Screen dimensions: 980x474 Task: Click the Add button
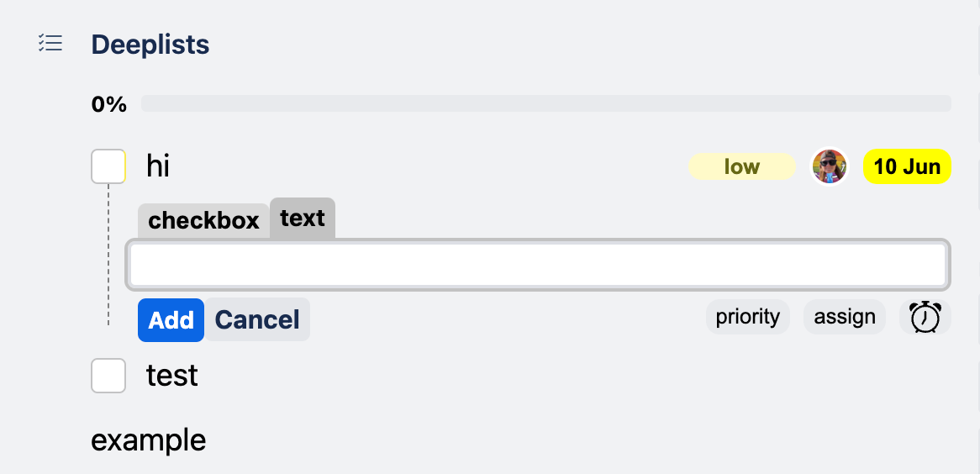click(x=171, y=320)
